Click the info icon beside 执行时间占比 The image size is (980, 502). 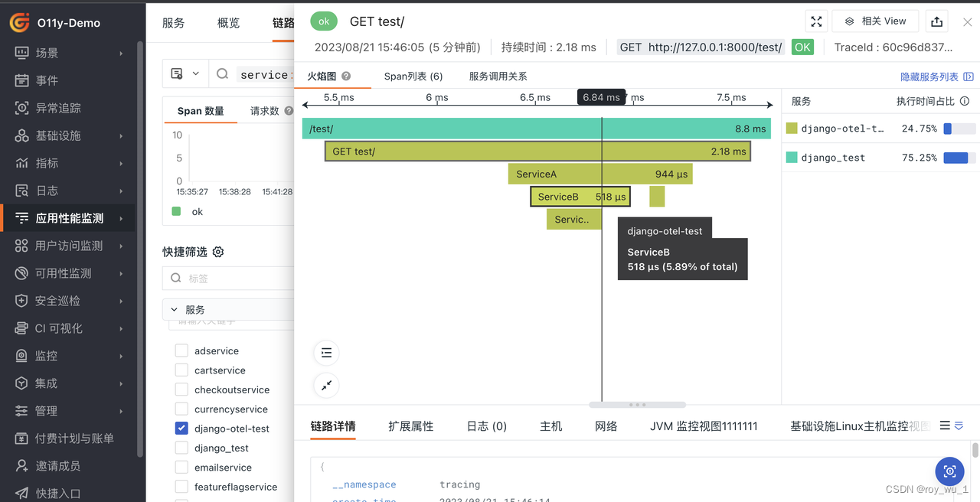965,100
